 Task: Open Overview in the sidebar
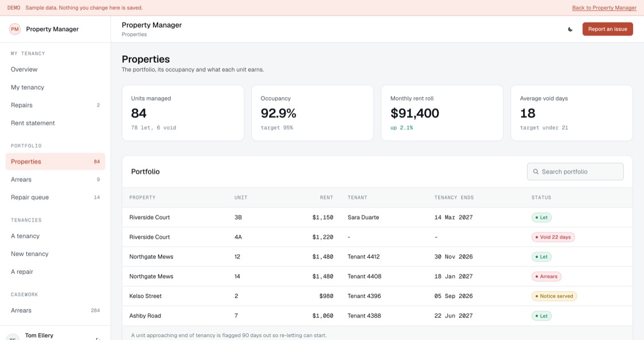tap(55, 70)
